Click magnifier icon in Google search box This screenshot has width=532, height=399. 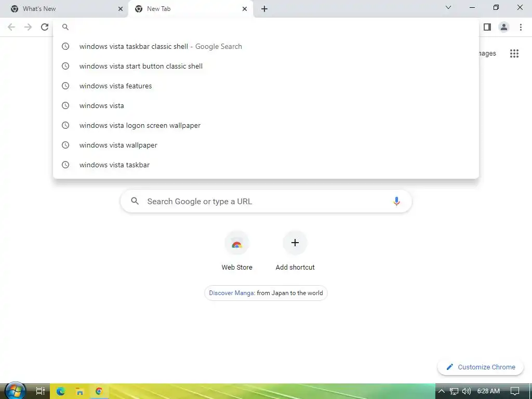coord(135,201)
